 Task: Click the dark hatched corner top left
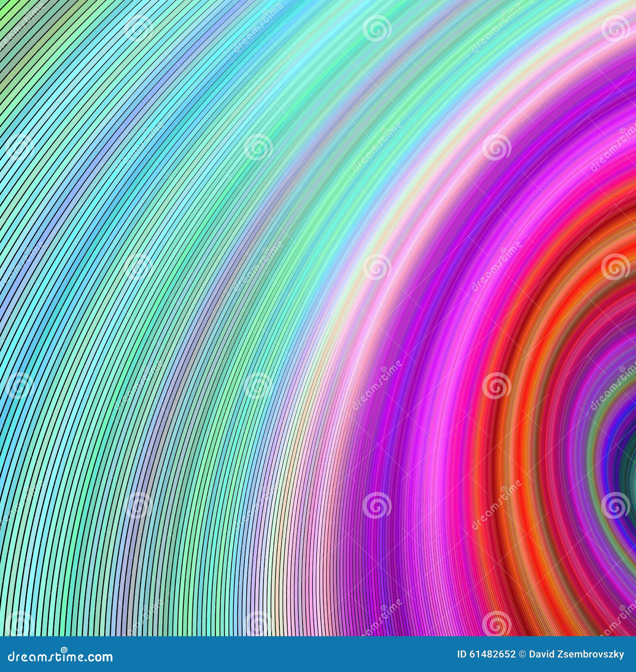point(12,12)
